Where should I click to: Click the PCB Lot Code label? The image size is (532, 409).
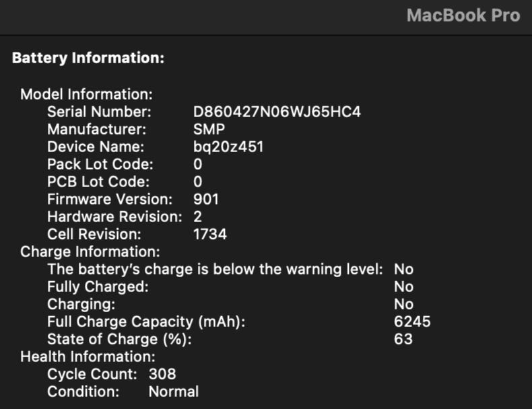point(98,182)
